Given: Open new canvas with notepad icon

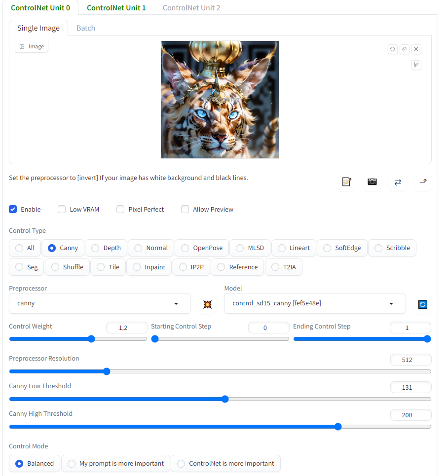Looking at the screenshot, I should [347, 182].
